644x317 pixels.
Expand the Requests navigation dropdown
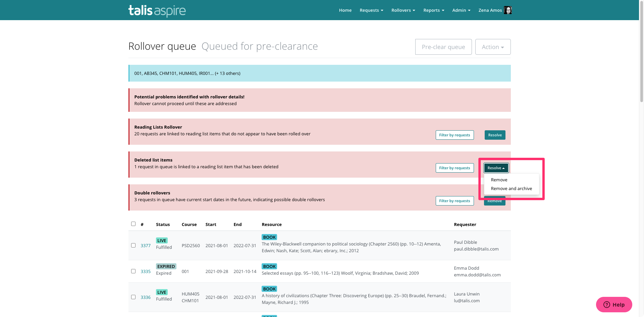click(x=371, y=10)
